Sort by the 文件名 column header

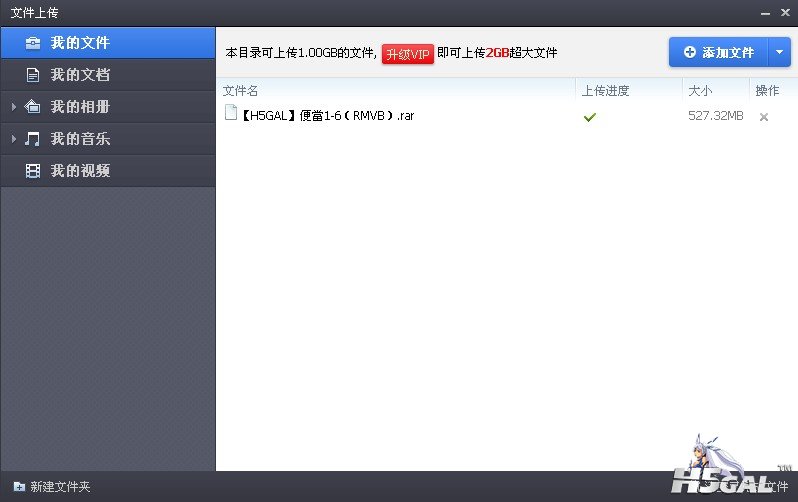click(240, 91)
